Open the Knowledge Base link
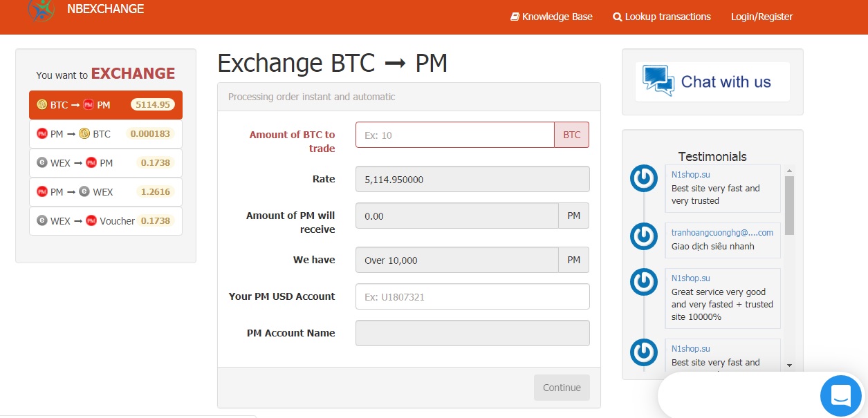The height and width of the screenshot is (418, 868). pos(551,17)
